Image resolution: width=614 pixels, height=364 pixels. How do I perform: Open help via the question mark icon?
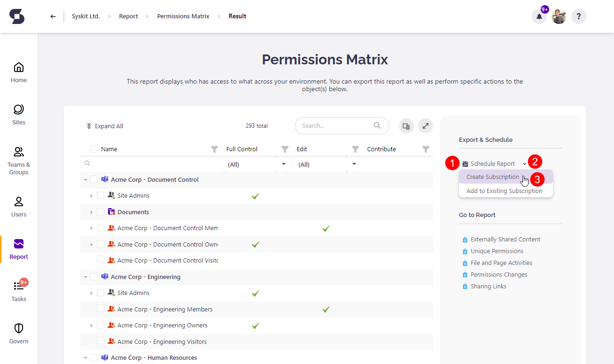pyautogui.click(x=578, y=16)
